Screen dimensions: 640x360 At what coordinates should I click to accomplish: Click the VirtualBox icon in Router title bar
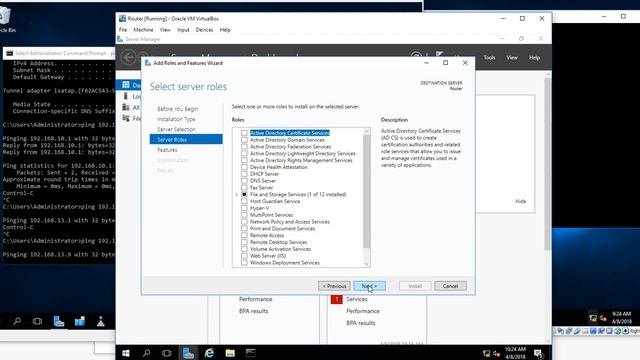122,18
